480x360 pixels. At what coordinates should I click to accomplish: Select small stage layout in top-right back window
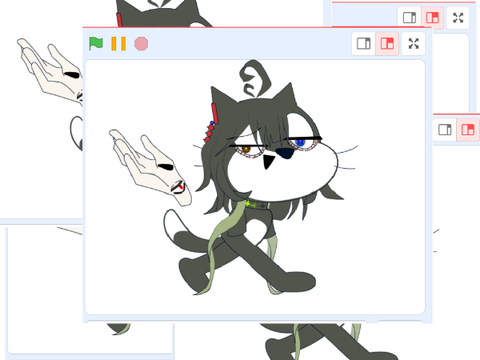point(409,18)
